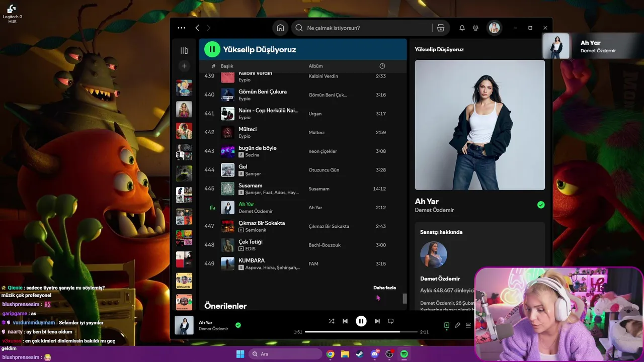The image size is (644, 362).
Task: Click the Gel track cover thumbnail
Action: click(227, 170)
